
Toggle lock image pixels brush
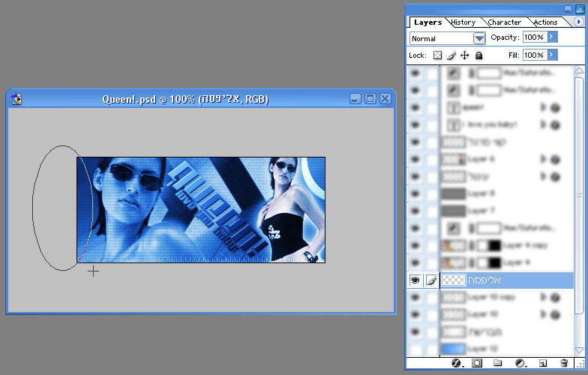(451, 55)
